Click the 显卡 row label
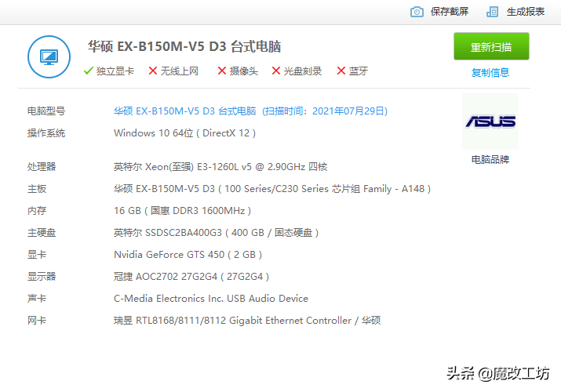The width and height of the screenshot is (561, 392). point(37,255)
